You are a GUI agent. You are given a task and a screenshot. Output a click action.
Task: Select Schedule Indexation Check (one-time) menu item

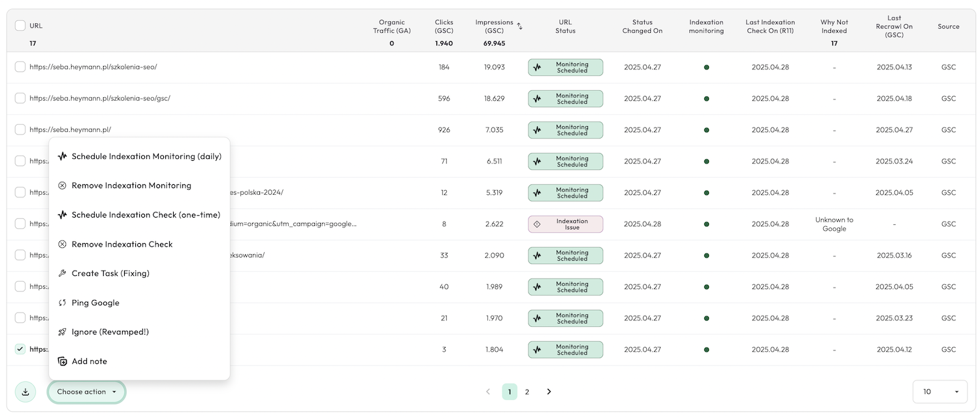tap(146, 215)
